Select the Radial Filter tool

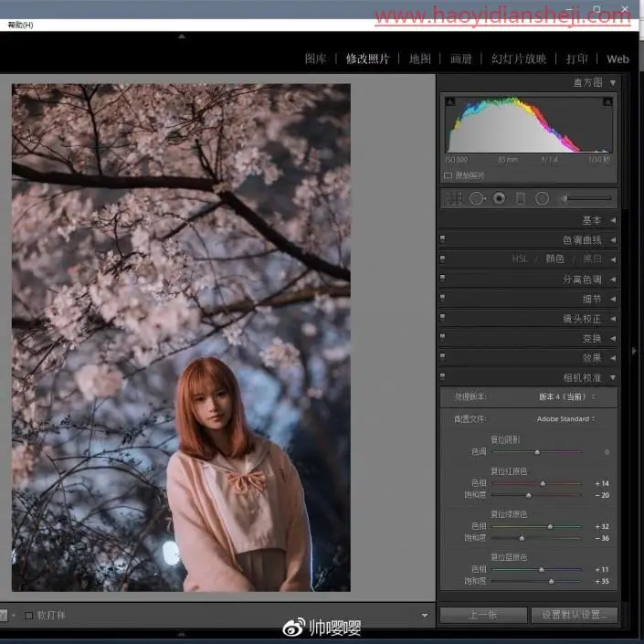[x=542, y=199]
